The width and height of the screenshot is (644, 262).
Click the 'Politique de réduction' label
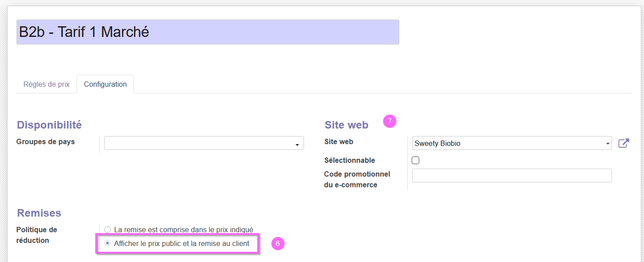[37, 235]
